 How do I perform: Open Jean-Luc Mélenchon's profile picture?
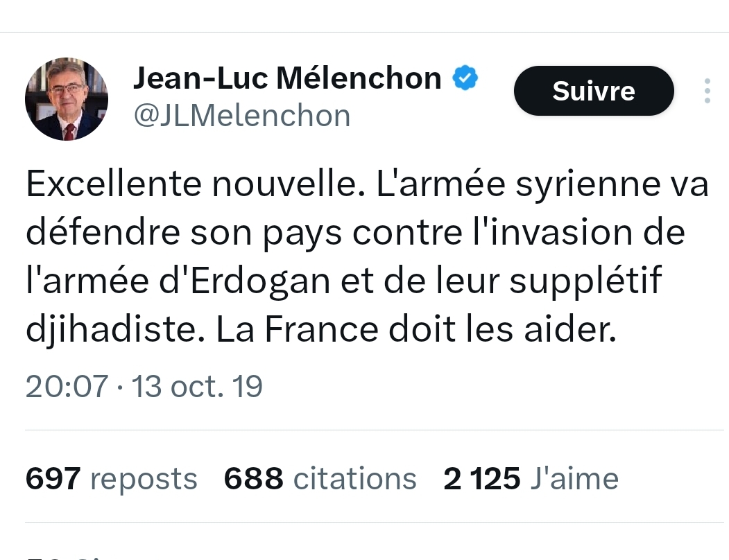67,99
